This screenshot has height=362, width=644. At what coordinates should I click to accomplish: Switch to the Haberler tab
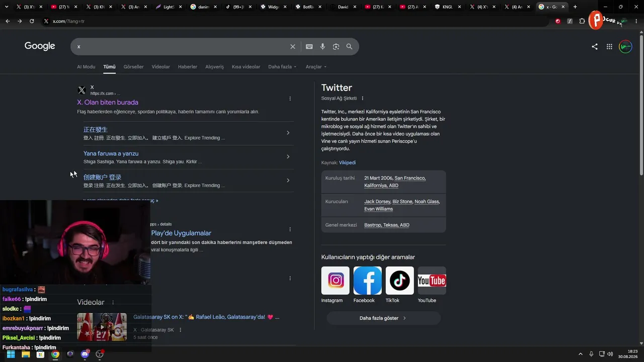click(188, 67)
